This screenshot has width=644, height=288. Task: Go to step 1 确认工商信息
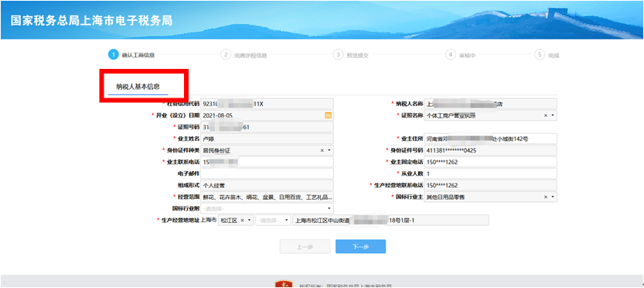point(131,55)
